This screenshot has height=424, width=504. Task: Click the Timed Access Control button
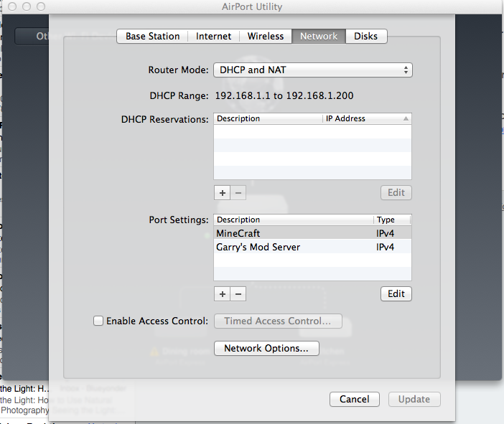[278, 321]
